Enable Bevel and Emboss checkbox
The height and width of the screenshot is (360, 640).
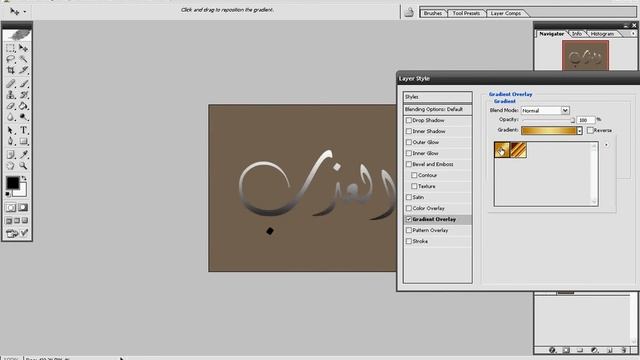click(x=409, y=164)
